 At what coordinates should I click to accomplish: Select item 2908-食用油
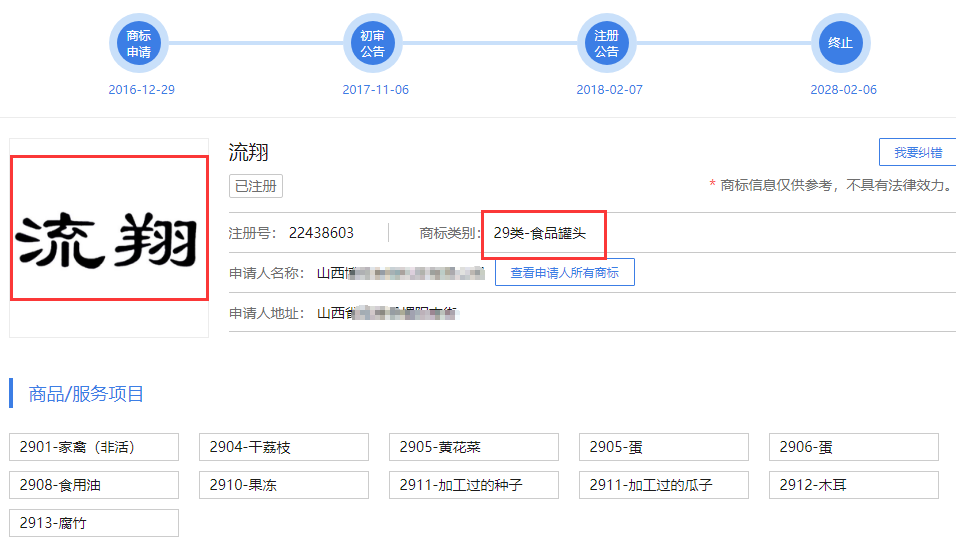(94, 485)
